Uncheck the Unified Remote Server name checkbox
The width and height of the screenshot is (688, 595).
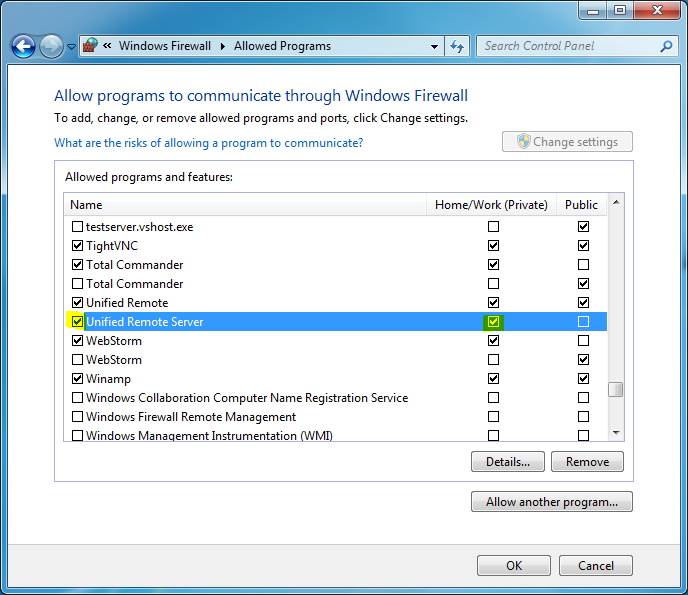point(77,321)
